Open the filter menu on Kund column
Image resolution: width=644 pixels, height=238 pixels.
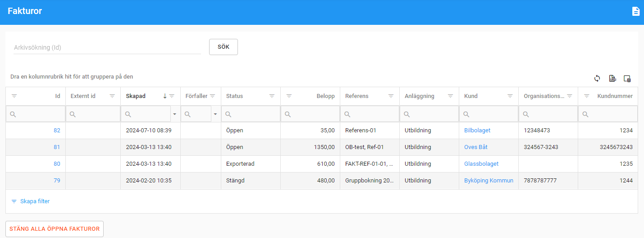click(510, 96)
